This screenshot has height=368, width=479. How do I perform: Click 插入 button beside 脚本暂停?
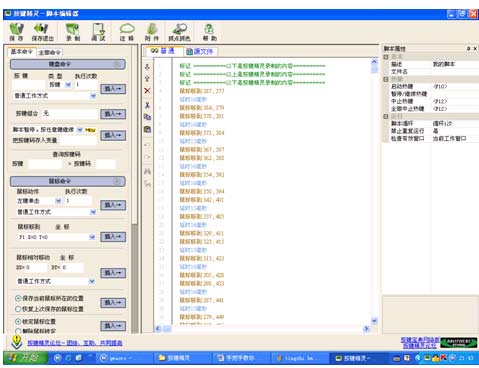click(x=113, y=135)
